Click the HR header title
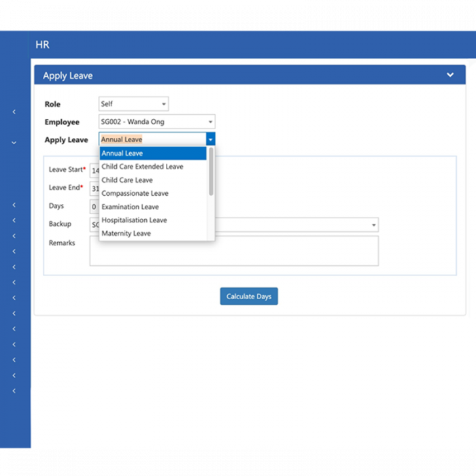Image resolution: width=476 pixels, height=476 pixels. pyautogui.click(x=42, y=45)
